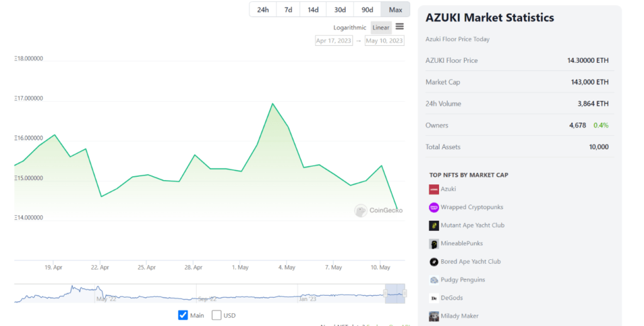Screen dimensions: 644x326
Task: Click the Wrapped Cryptopunks purple icon
Action: click(434, 207)
